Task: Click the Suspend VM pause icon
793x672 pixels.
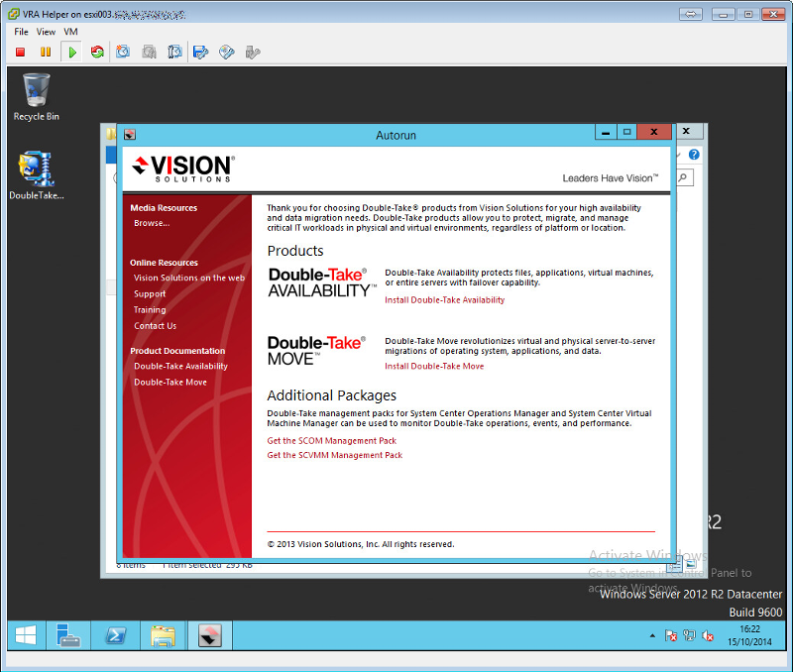Action: [x=46, y=53]
